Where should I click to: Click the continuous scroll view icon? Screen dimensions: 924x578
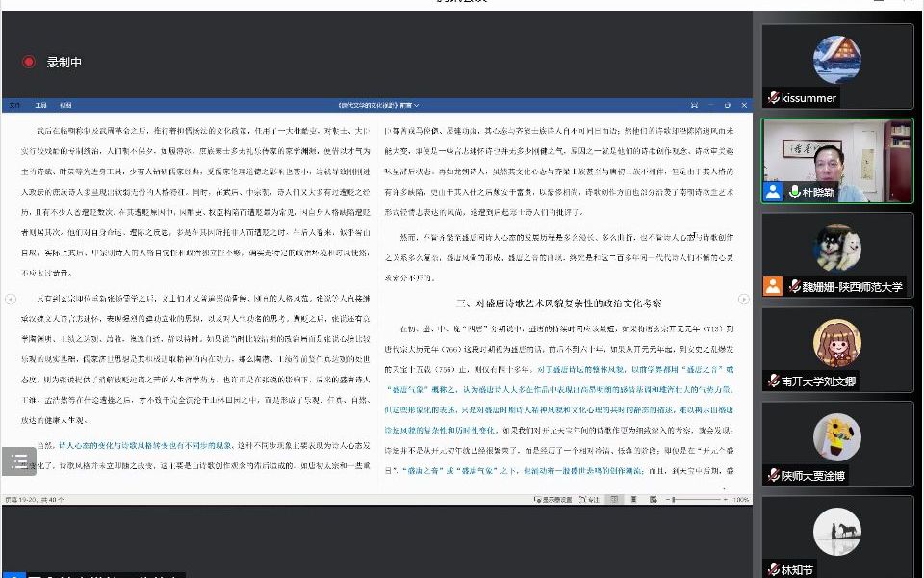(633, 499)
